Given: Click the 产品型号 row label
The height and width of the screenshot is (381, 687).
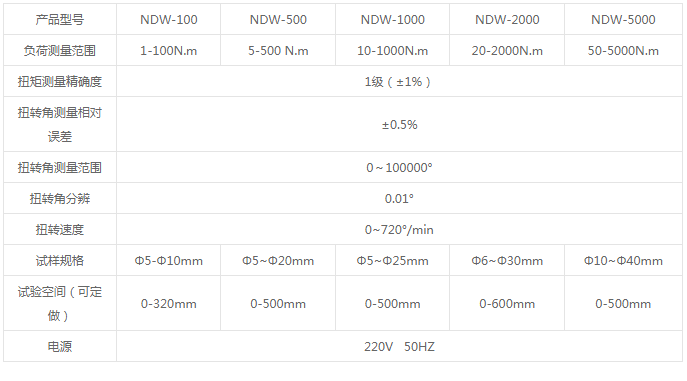Looking at the screenshot, I should pos(60,20).
